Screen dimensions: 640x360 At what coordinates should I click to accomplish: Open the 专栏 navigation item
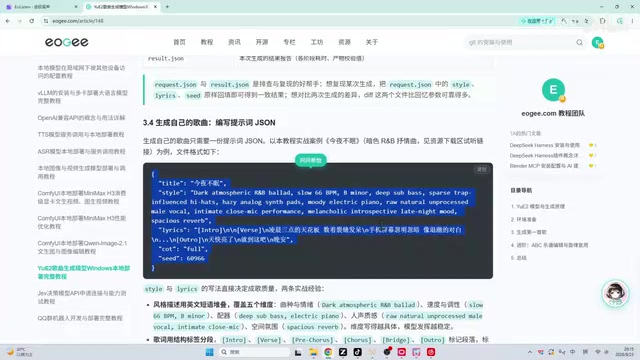[x=289, y=42]
